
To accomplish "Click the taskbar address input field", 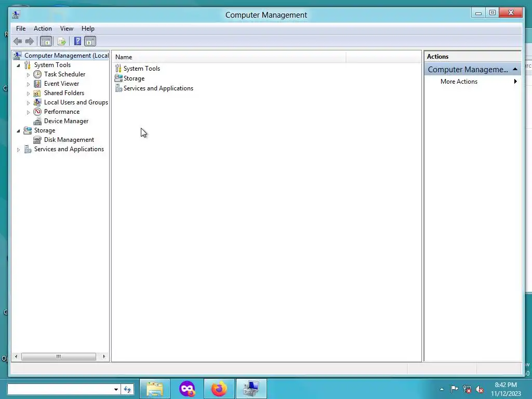I will pyautogui.click(x=60, y=389).
